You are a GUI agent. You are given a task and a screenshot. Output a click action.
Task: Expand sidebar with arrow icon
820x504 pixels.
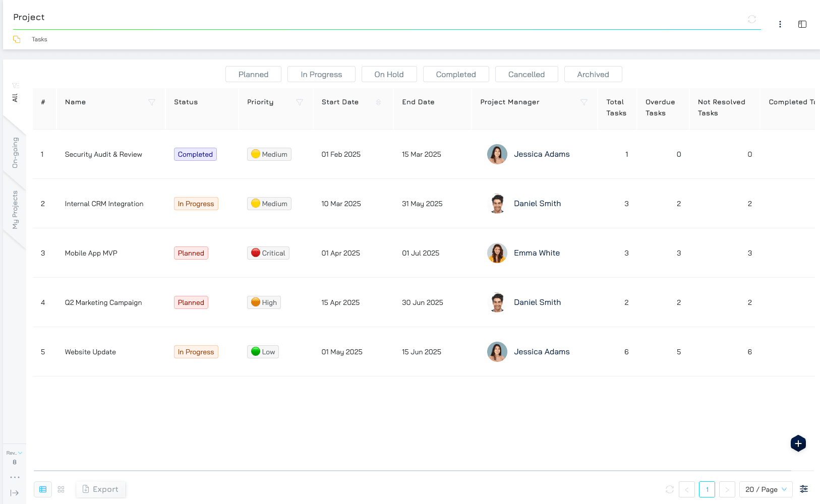15,493
